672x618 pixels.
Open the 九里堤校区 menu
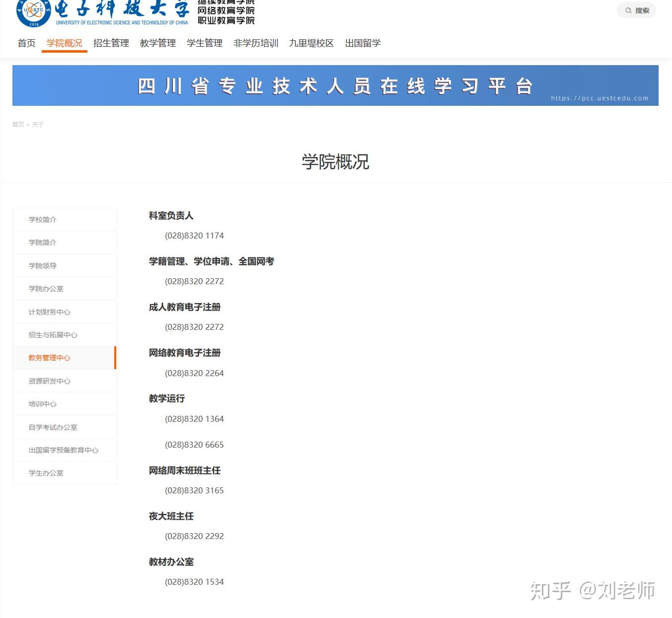click(311, 43)
